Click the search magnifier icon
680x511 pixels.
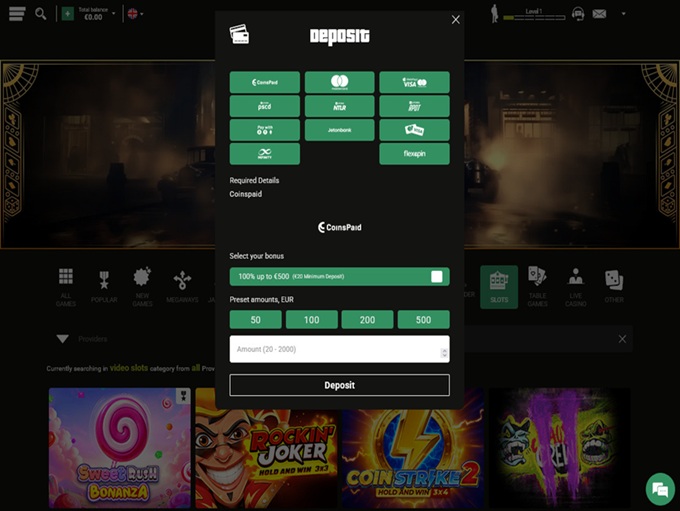(x=41, y=14)
